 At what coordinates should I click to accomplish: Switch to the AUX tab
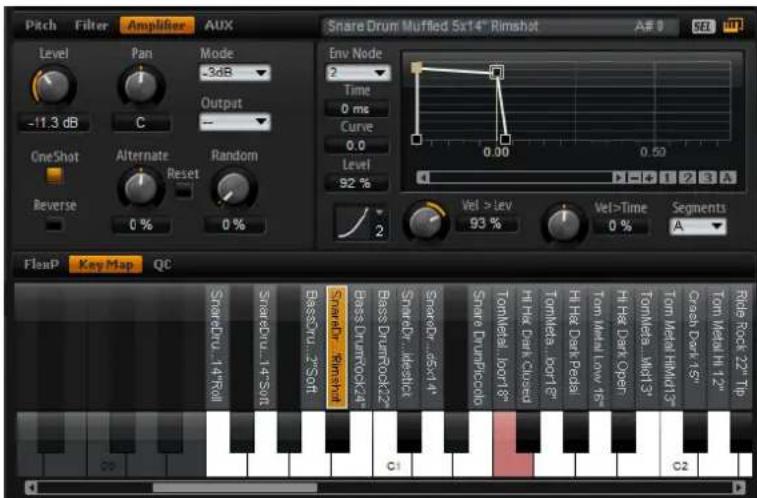[x=219, y=26]
